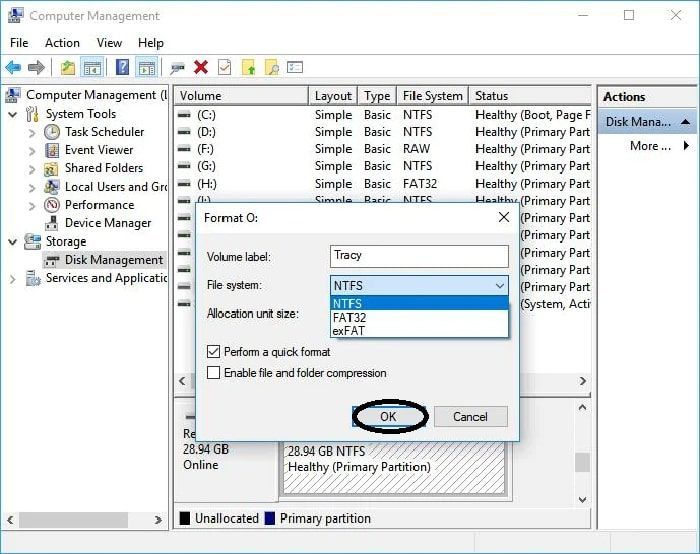This screenshot has height=554, width=700.
Task: Click the connect drive toolbar icon
Action: (x=177, y=68)
